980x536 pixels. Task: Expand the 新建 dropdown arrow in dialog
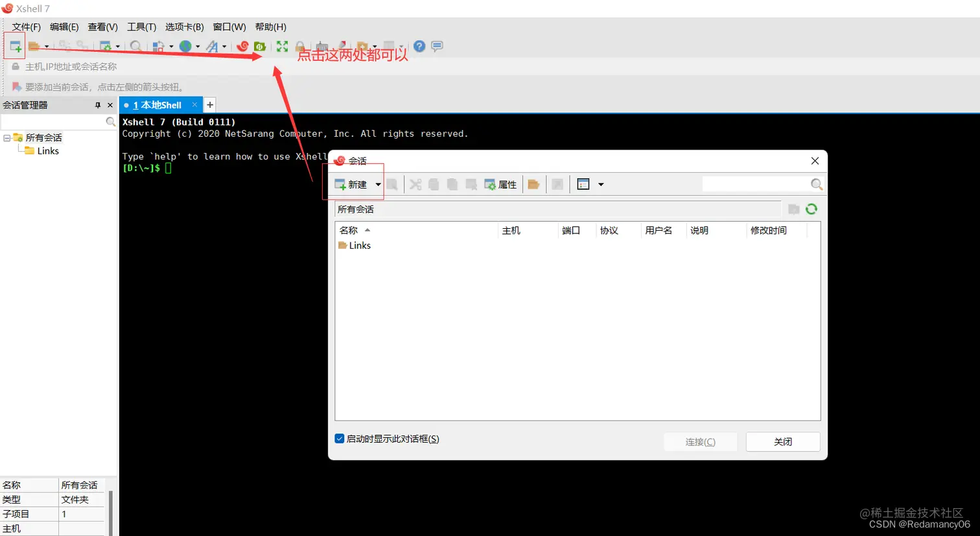(x=378, y=185)
